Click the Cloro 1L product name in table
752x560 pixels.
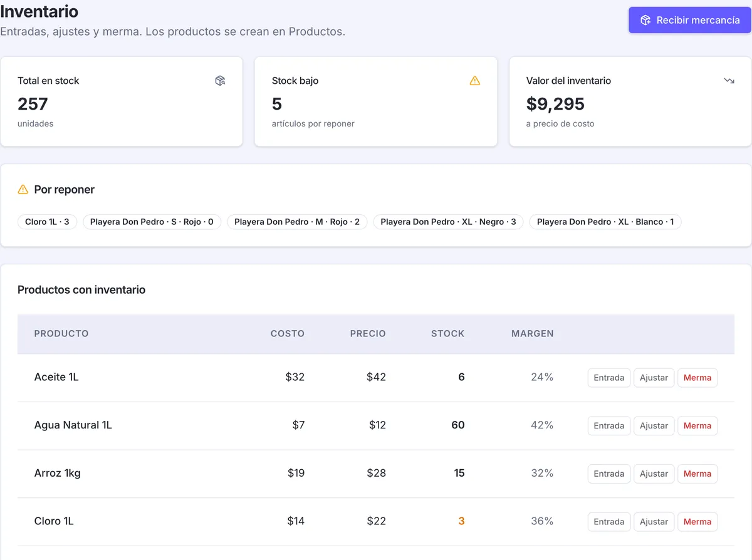54,521
